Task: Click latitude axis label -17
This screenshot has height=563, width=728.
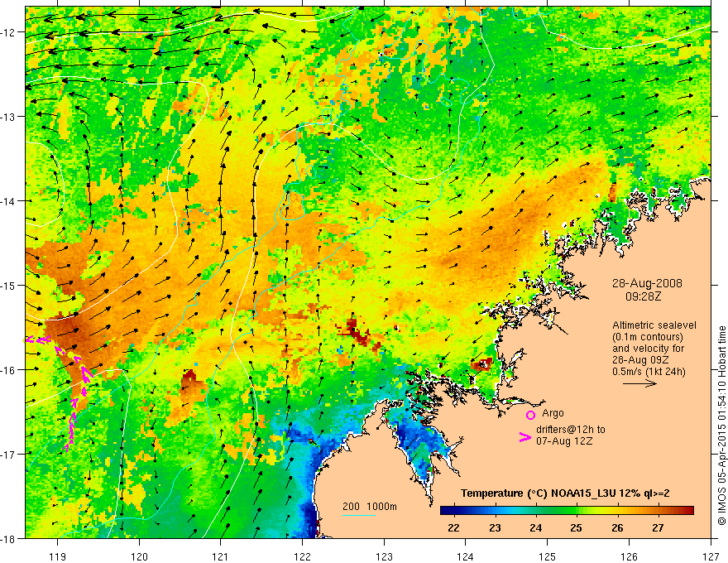Action: (9, 454)
